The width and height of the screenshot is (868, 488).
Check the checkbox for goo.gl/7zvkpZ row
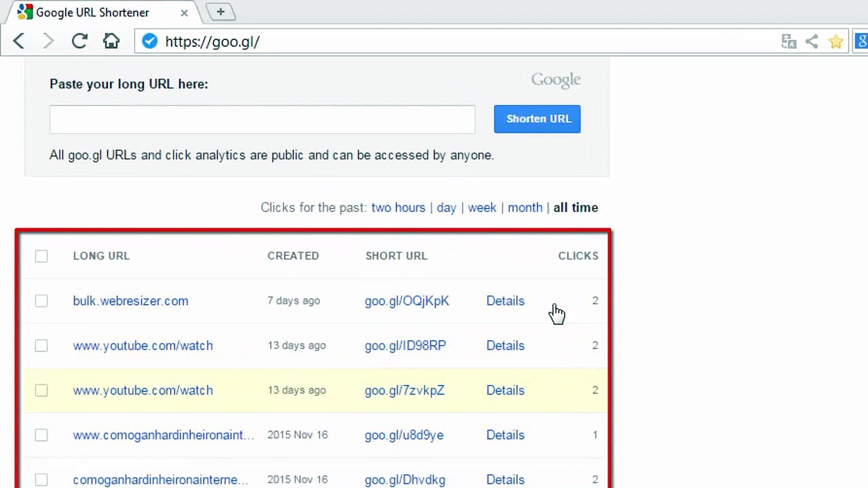[41, 390]
